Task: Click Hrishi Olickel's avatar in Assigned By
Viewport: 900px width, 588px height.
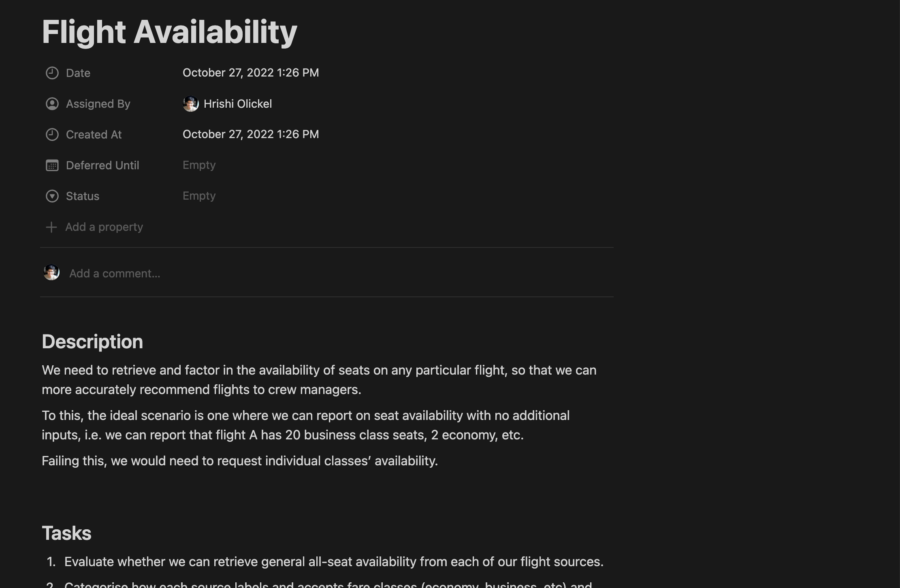Action: (x=190, y=104)
